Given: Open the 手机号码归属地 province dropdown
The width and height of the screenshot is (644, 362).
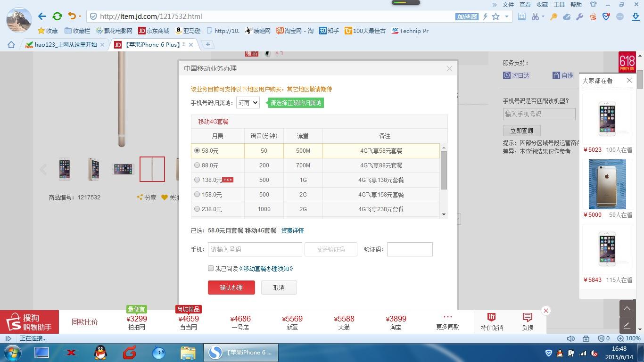Looking at the screenshot, I should click(x=248, y=102).
